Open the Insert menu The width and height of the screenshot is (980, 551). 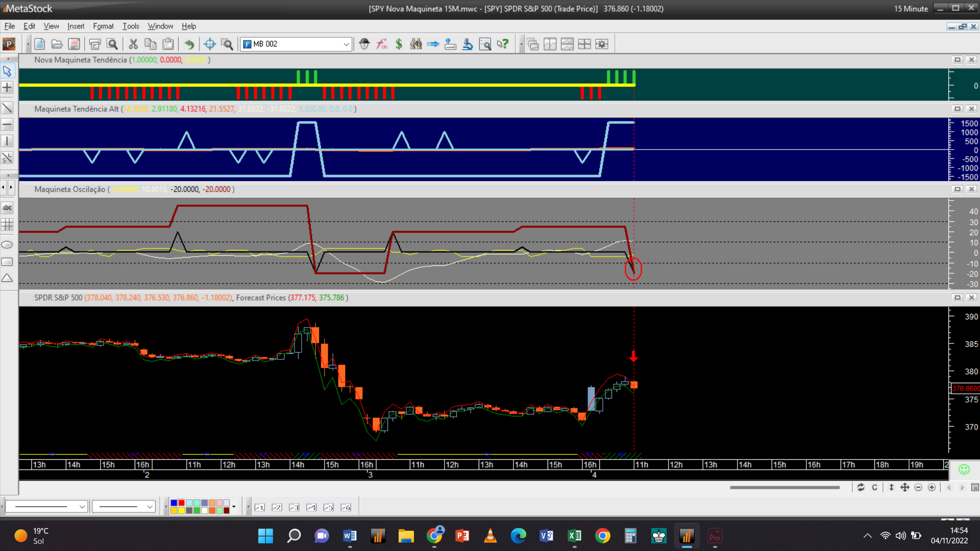pyautogui.click(x=76, y=26)
